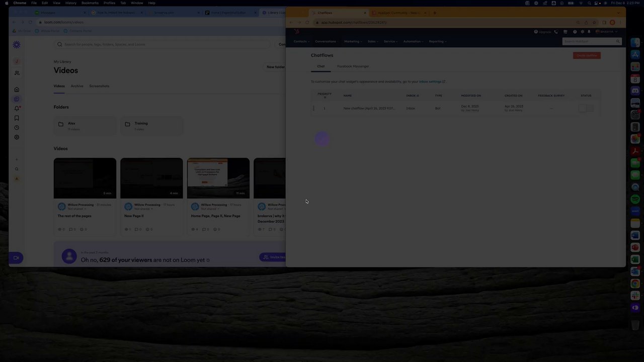
Task: Open HubSpot notifications bell
Action: tap(589, 32)
